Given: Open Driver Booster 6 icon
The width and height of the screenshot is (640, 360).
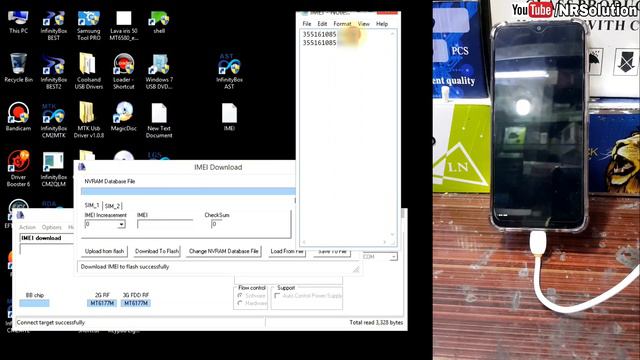Looking at the screenshot, I should [x=18, y=169].
